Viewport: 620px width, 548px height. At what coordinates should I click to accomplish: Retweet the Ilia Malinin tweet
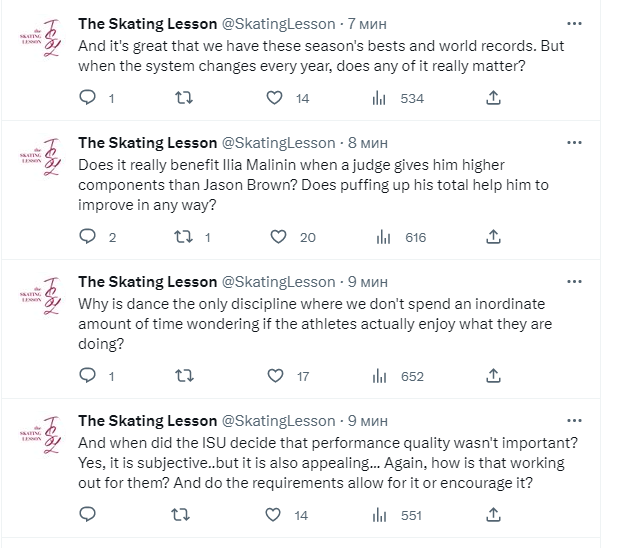coord(183,237)
